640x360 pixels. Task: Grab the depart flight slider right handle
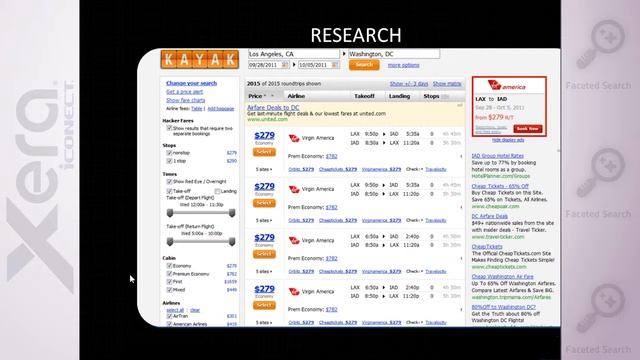(232, 213)
